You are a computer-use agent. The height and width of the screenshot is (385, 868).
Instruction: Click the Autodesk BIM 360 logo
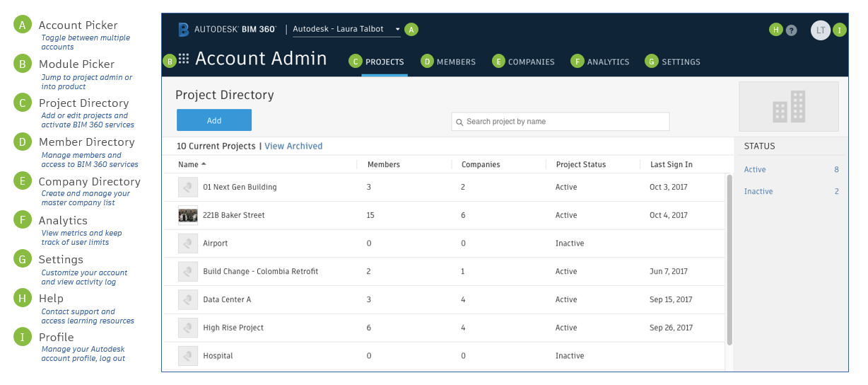(227, 30)
